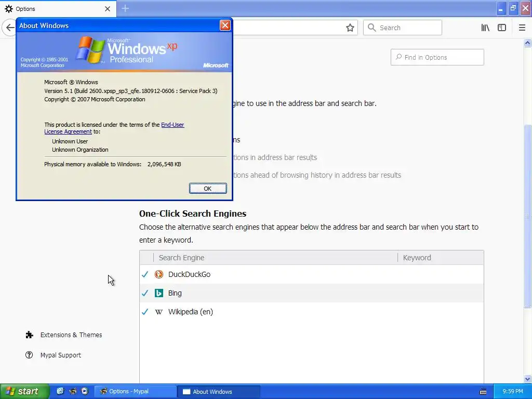This screenshot has width=532, height=399.
Task: Click the DuckDuckGo logo icon
Action: point(159,274)
